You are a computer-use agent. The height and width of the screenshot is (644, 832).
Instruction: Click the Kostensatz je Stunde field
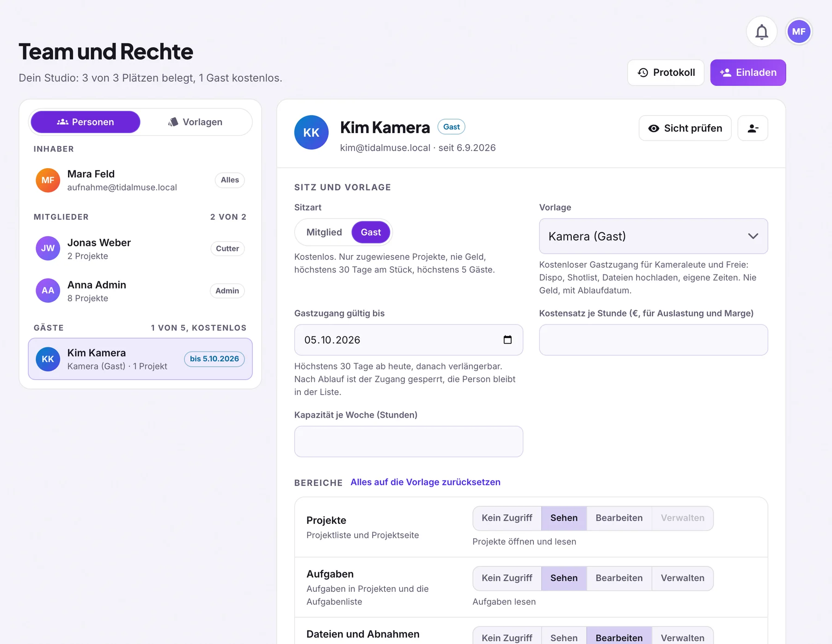pyautogui.click(x=654, y=340)
